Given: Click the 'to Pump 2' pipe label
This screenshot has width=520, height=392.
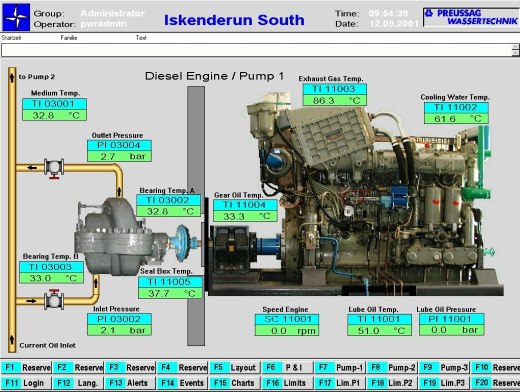Looking at the screenshot, I should pos(37,77).
